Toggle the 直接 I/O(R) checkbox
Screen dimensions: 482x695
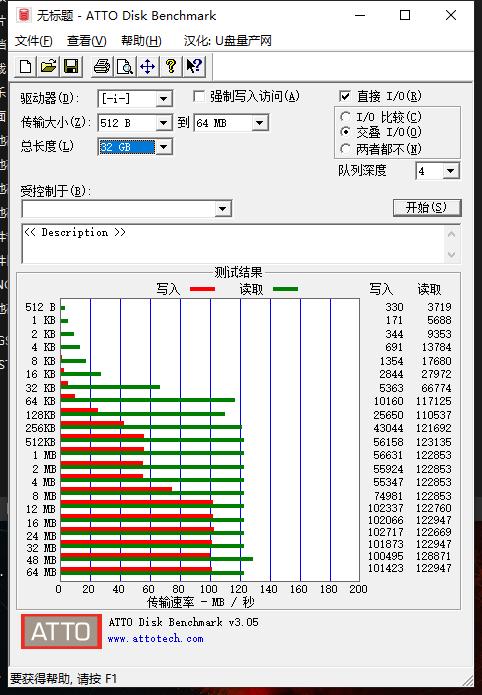click(345, 96)
